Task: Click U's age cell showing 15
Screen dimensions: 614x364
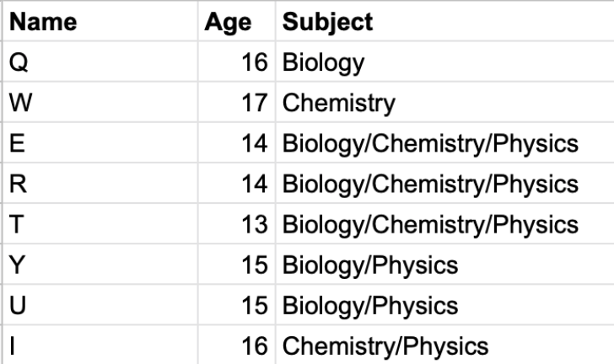Action: pos(237,304)
